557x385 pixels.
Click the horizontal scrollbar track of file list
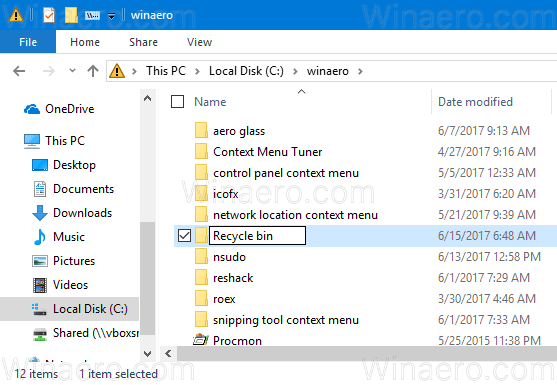click(367, 353)
